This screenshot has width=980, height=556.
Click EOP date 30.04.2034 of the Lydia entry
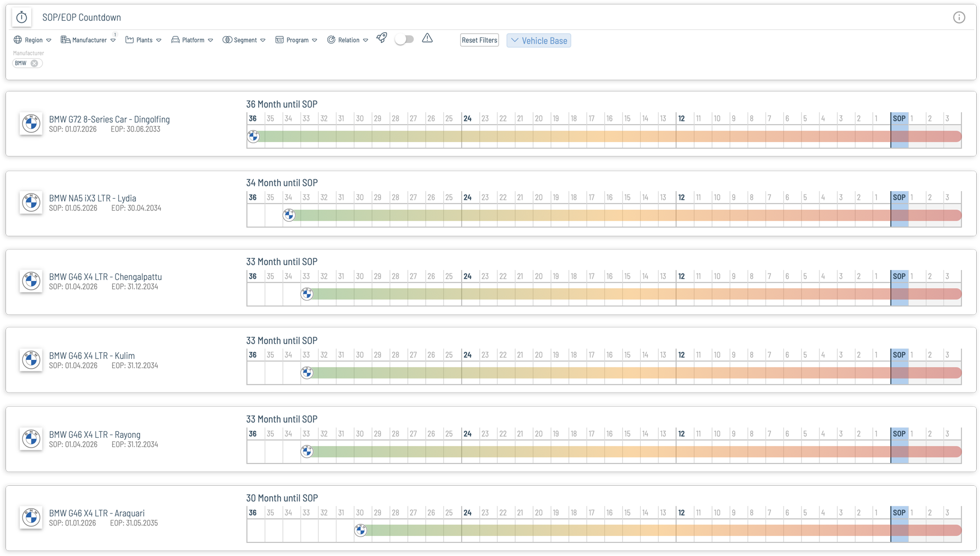pyautogui.click(x=136, y=208)
